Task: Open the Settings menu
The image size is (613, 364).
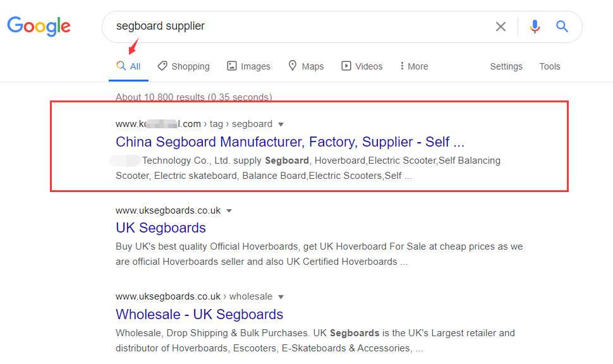Action: tap(506, 66)
